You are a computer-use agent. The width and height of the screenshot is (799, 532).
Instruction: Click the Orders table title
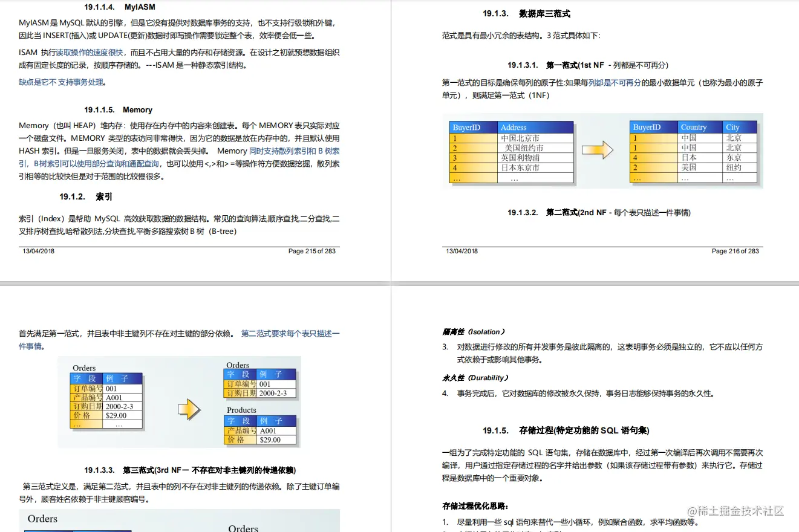point(84,368)
